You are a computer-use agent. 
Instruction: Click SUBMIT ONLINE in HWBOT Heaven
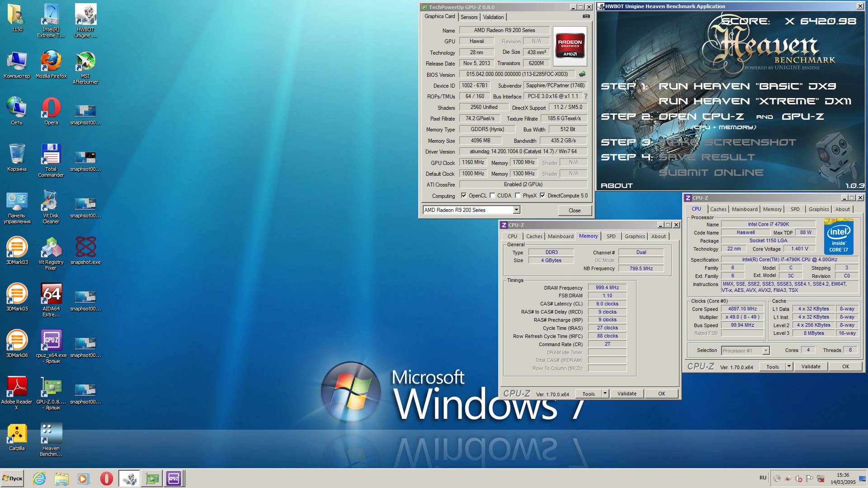711,173
